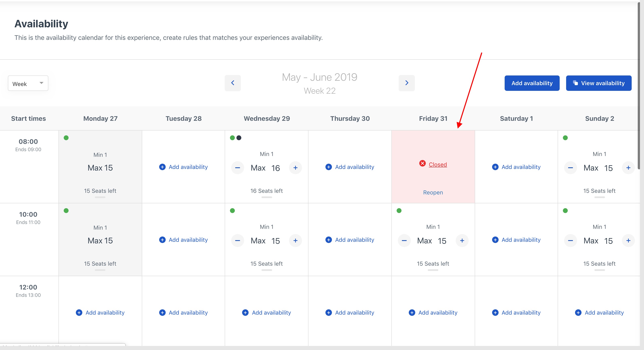Click Monday 27 10:00 Max 15 cell
The width and height of the screenshot is (644, 350).
point(100,241)
